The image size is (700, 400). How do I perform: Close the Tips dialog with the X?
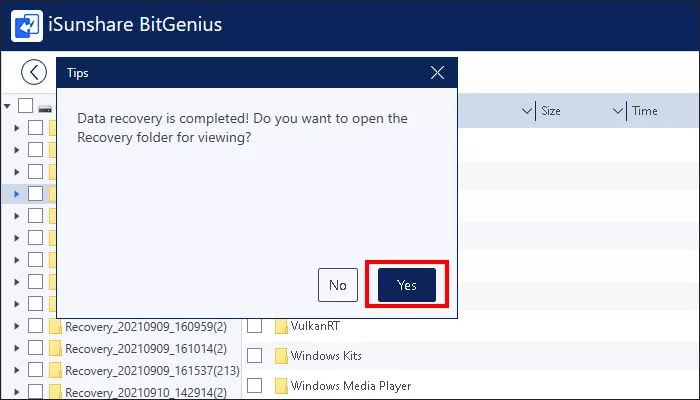[437, 73]
